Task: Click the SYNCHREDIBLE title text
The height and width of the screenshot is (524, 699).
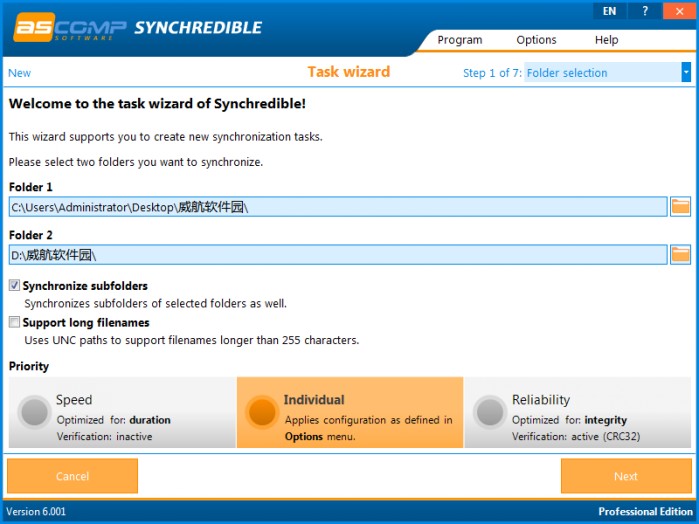Action: coord(198,28)
